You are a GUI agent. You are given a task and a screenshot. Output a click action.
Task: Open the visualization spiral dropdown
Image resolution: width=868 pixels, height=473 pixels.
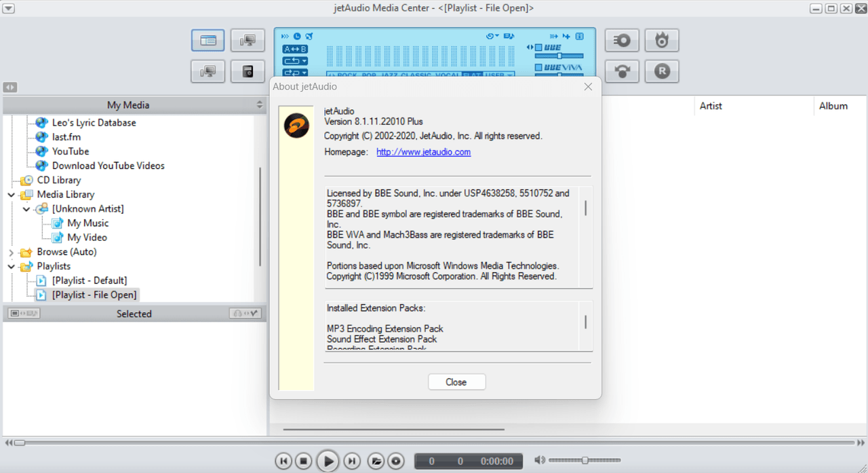tap(492, 36)
